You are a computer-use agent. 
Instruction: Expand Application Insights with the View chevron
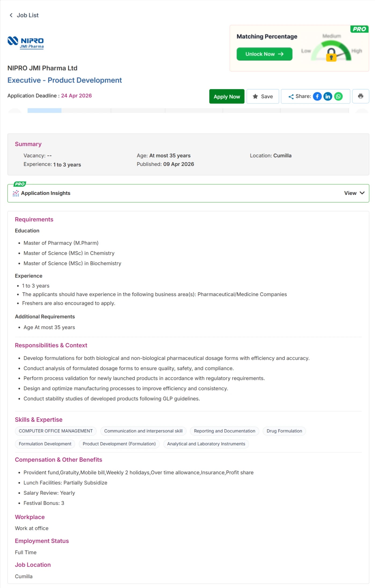pos(362,193)
